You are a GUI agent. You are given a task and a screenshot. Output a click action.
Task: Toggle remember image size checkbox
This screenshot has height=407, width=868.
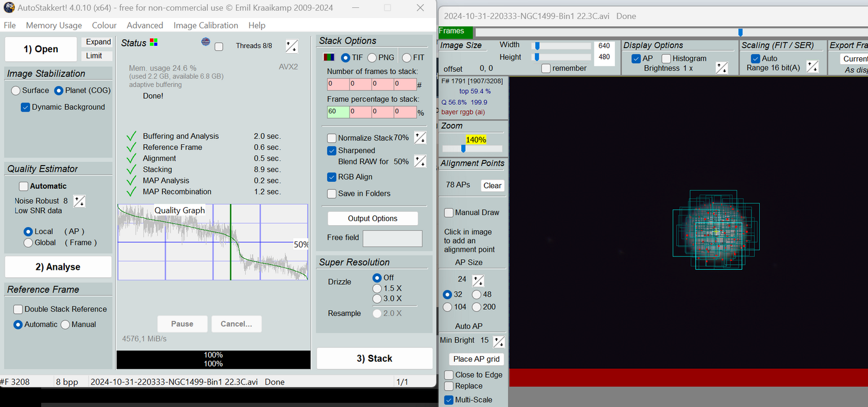coord(546,68)
